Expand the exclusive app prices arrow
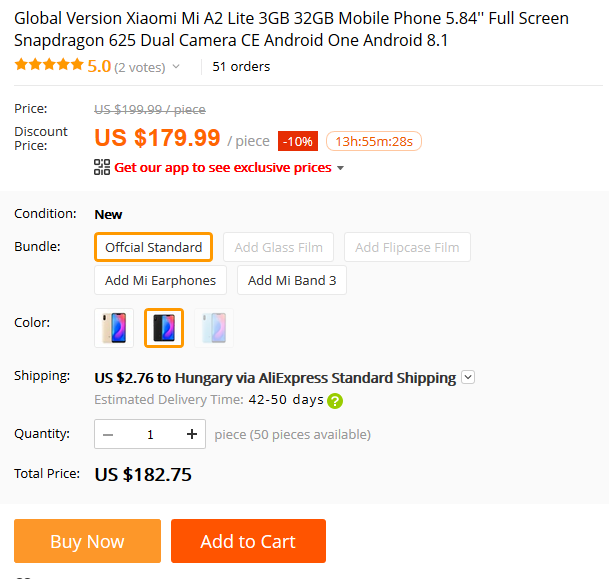The image size is (609, 579). pyautogui.click(x=340, y=168)
